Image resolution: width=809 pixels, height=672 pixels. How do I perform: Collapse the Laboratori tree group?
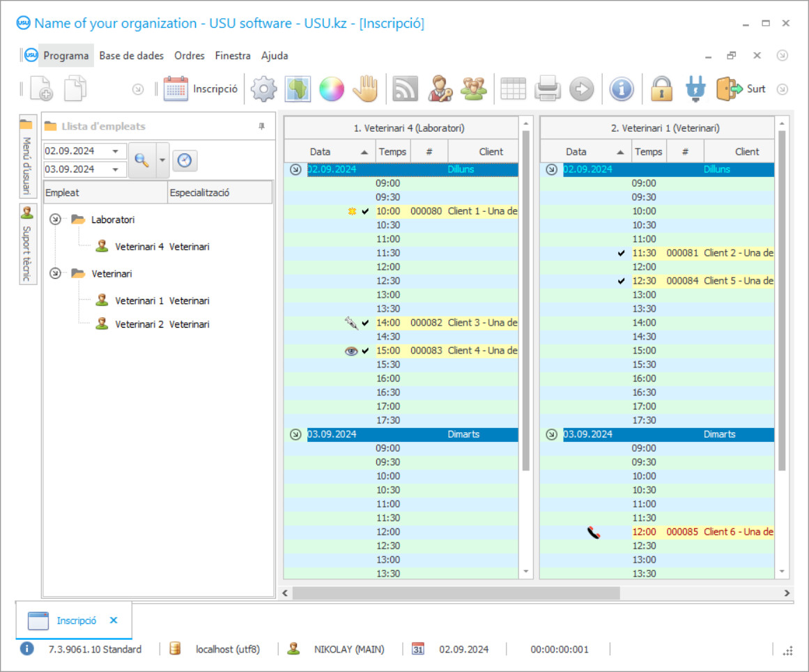(x=55, y=220)
